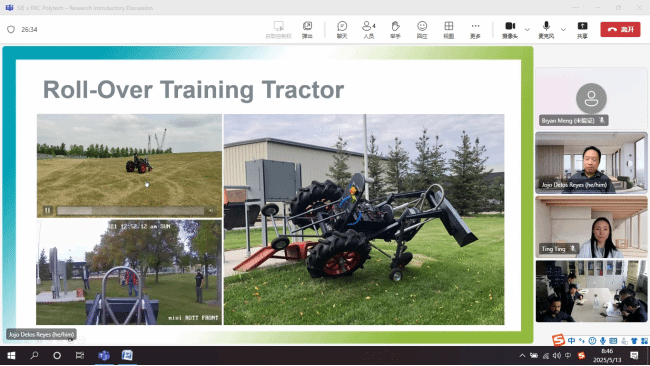Open the shield privacy indicator
This screenshot has width=650, height=366.
[11, 29]
